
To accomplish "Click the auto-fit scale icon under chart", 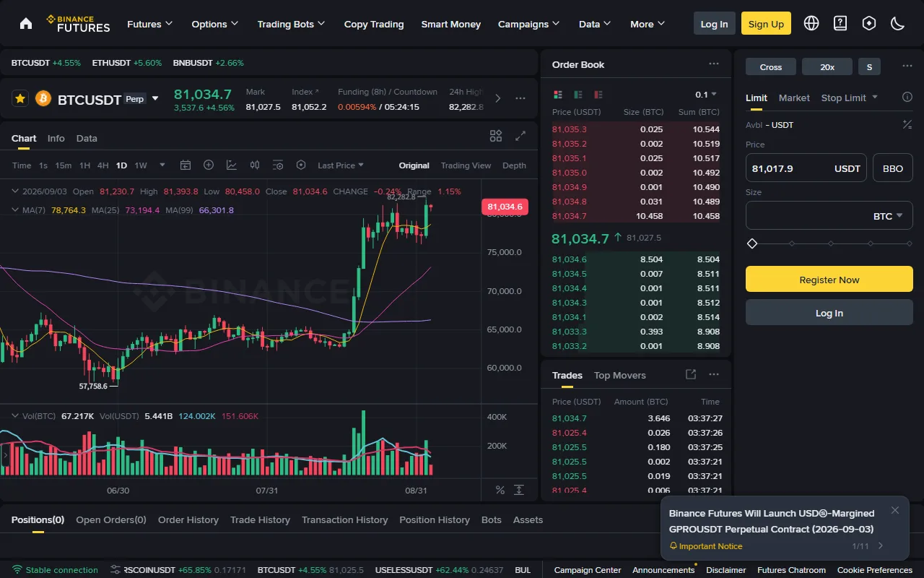I will [x=519, y=490].
